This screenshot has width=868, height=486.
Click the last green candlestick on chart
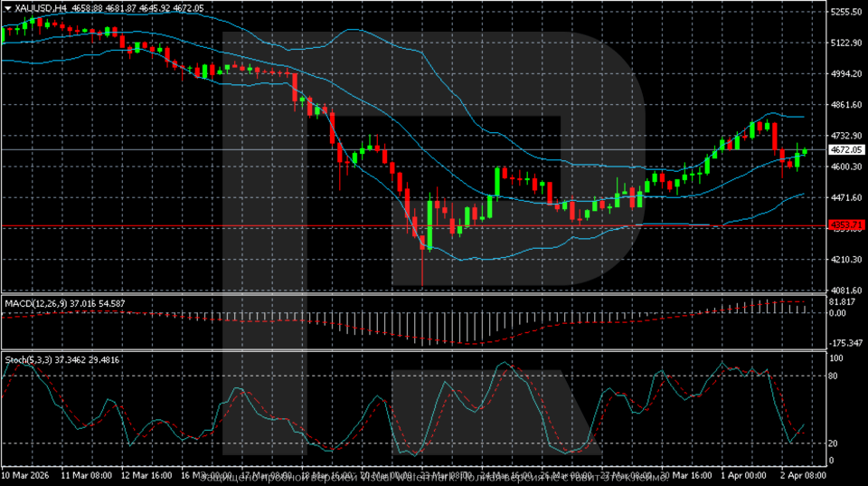click(x=804, y=151)
